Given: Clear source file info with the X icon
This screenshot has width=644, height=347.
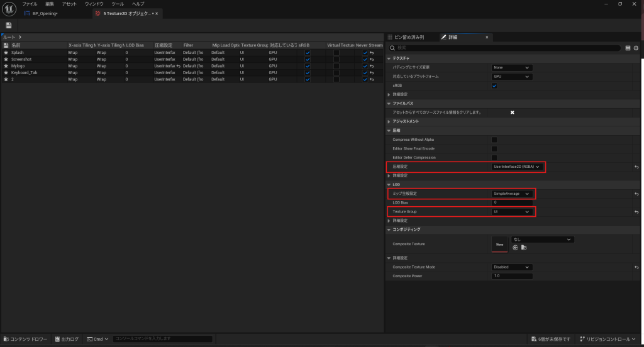Looking at the screenshot, I should 512,113.
